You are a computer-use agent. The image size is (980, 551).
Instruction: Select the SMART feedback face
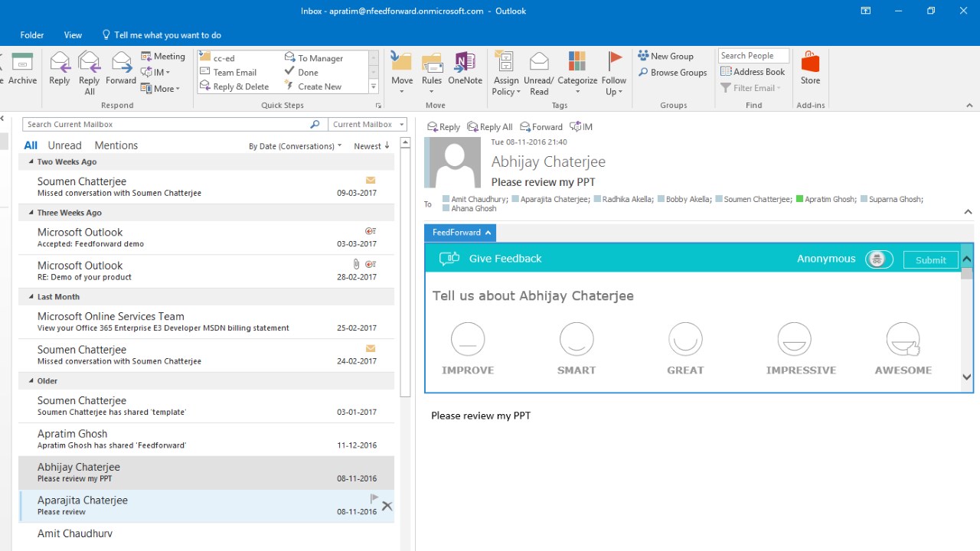point(577,339)
